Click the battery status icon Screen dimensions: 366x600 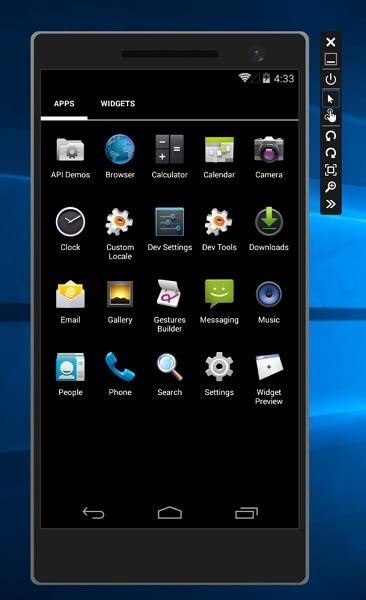tap(266, 78)
